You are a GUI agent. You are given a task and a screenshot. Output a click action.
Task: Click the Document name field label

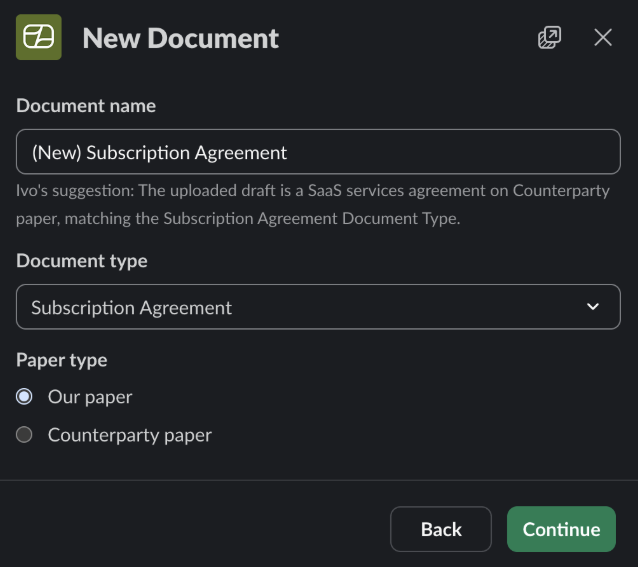pos(86,106)
